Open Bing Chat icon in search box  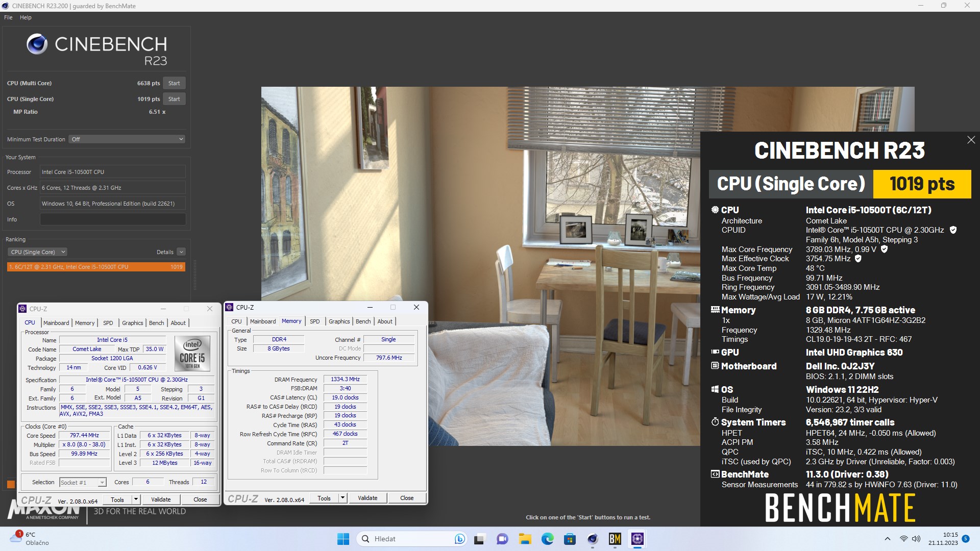[459, 539]
